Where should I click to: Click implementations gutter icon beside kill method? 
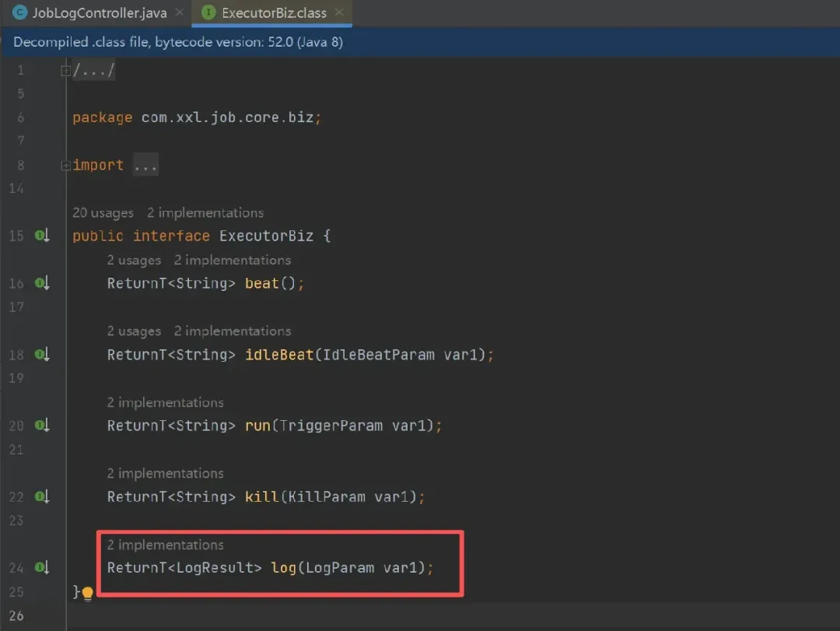point(42,496)
